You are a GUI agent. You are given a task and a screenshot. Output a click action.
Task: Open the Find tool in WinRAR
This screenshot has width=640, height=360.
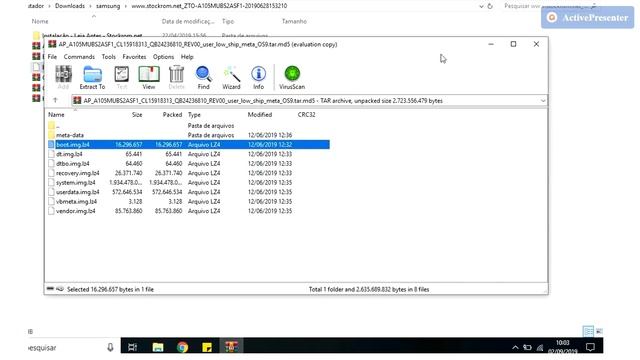tap(203, 78)
